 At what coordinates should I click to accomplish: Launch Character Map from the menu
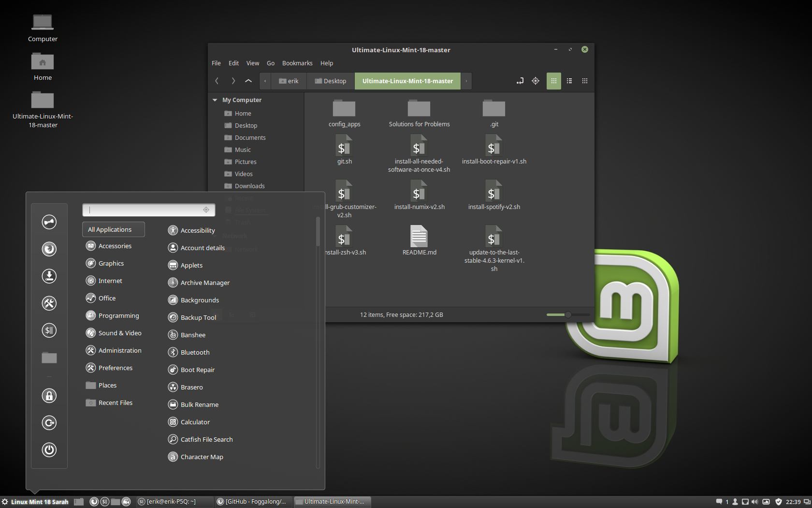(196, 457)
